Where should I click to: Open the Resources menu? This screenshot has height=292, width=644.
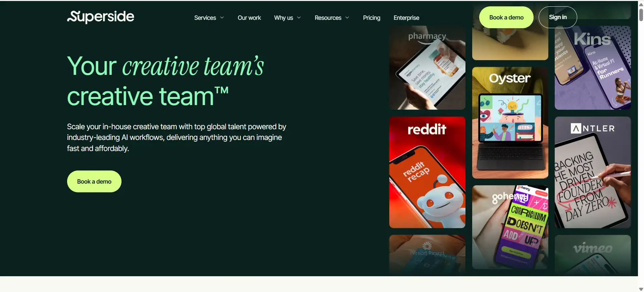click(x=328, y=18)
